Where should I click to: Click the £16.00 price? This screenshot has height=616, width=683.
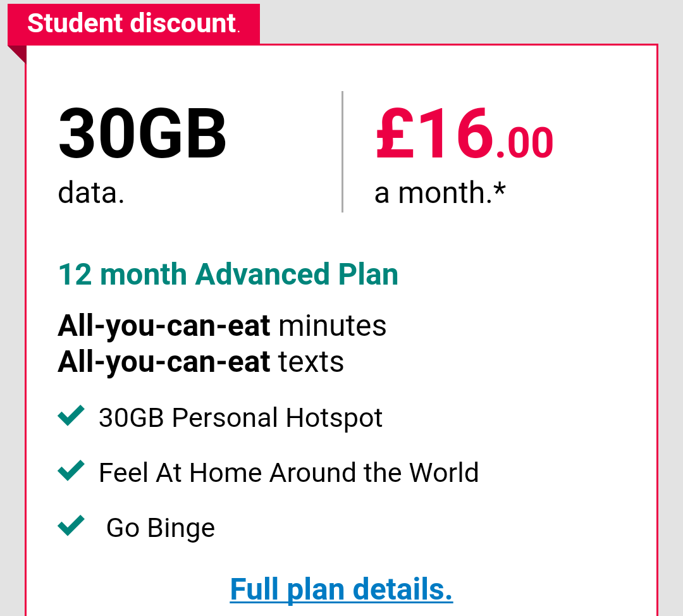(x=464, y=133)
